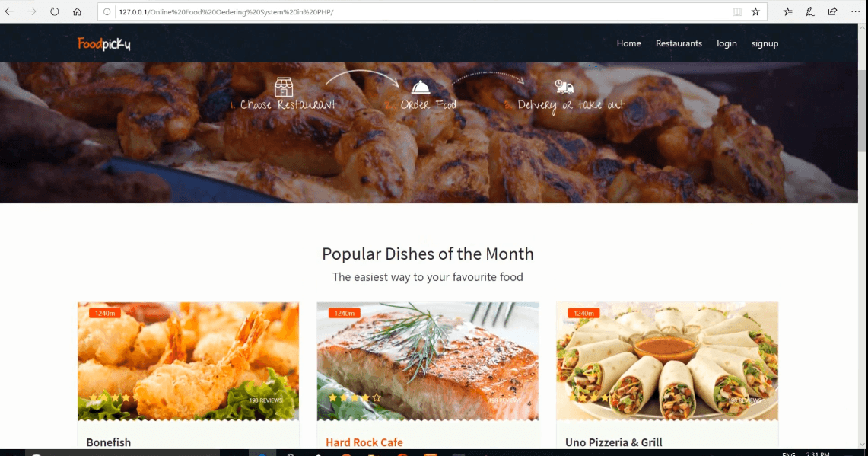Screen dimensions: 868x456
Task: Open the favorites hub icon
Action: [x=787, y=11]
